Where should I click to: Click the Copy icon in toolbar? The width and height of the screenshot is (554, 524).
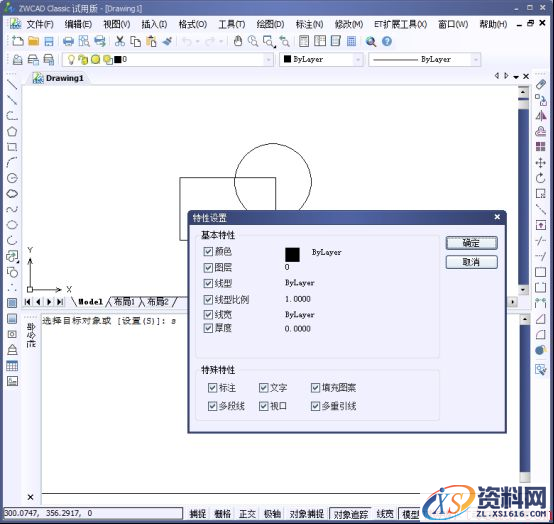coord(135,41)
